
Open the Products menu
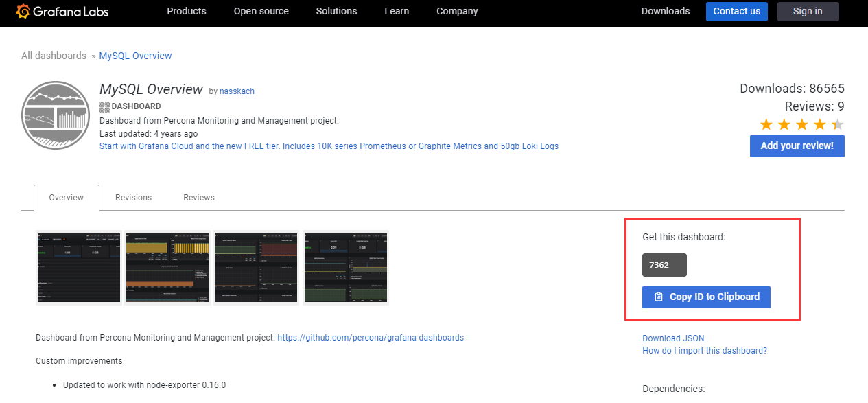[187, 11]
